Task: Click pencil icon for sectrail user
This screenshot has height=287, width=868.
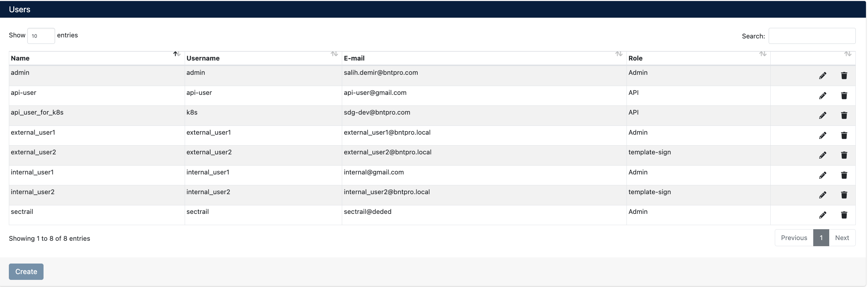Action: point(822,215)
